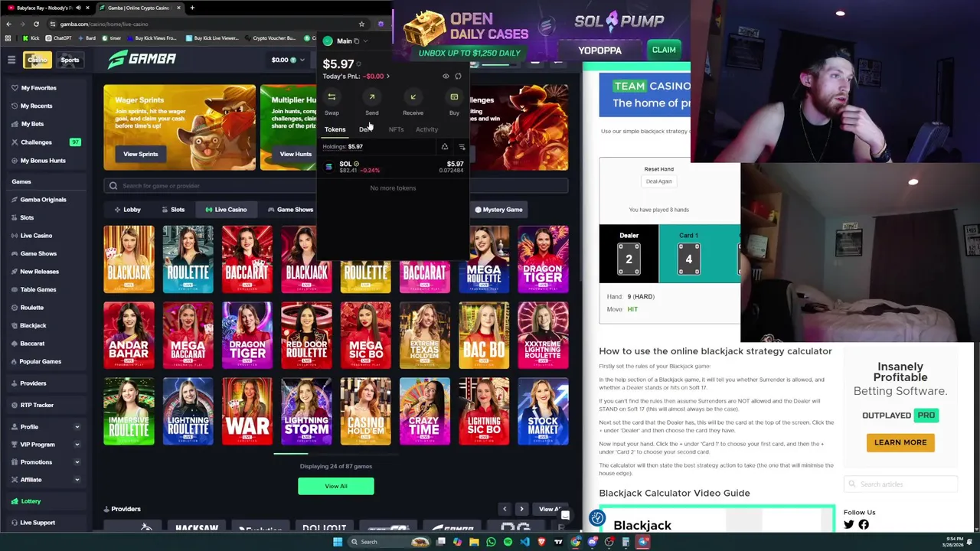
Task: Click the search games input field
Action: (x=337, y=186)
